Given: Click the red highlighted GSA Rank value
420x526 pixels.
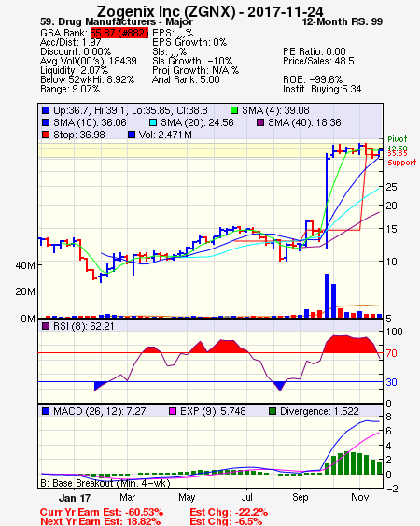Looking at the screenshot, I should pos(119,33).
